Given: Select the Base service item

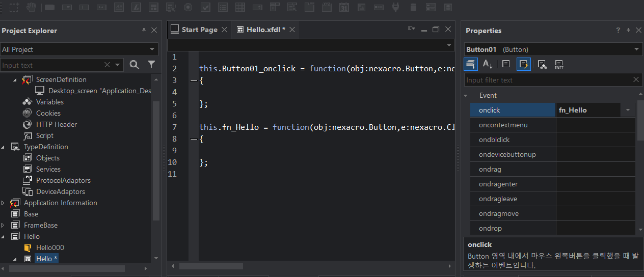Looking at the screenshot, I should 31,214.
